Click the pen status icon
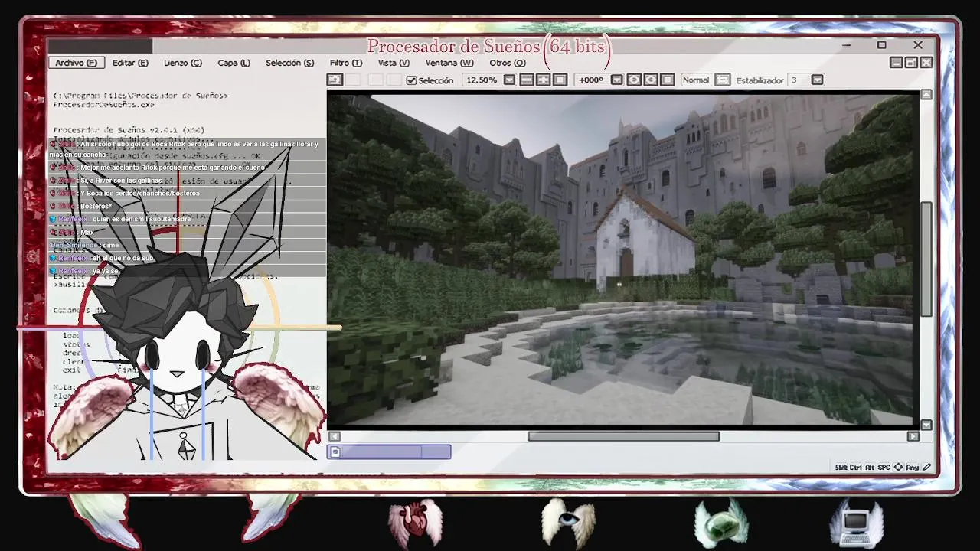Screen dimensions: 980x551 pos(926,467)
